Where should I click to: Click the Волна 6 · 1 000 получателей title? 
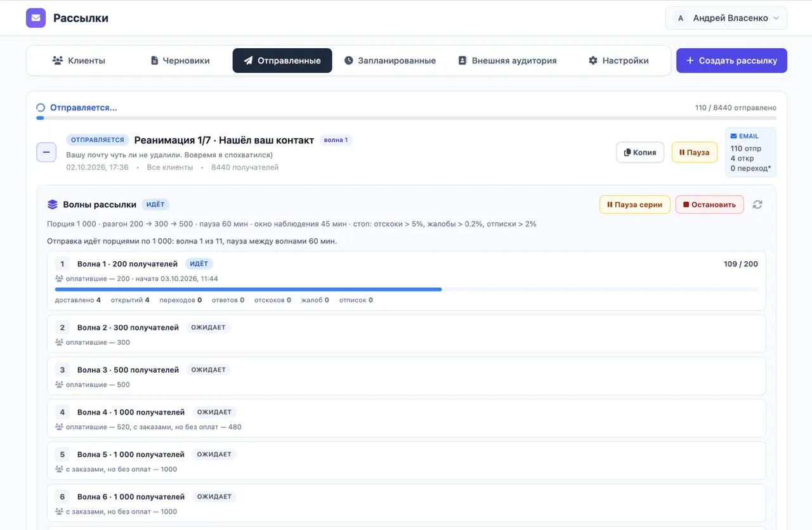(131, 497)
